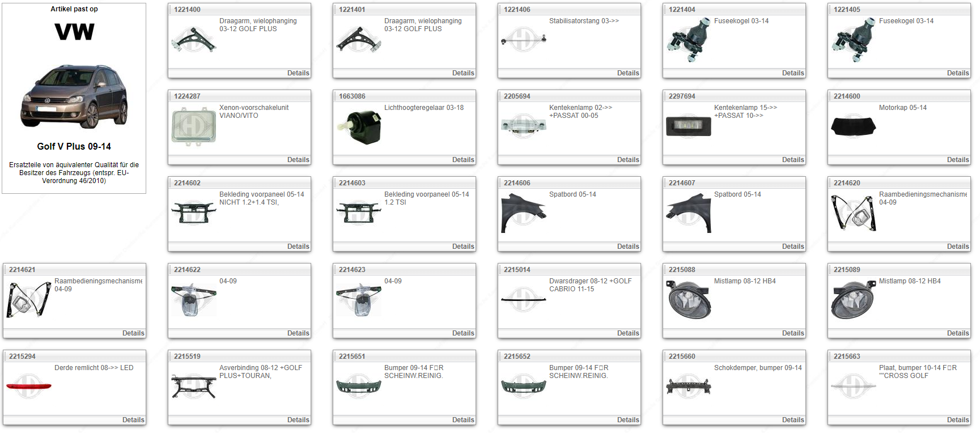Click the Golf V Plus 09-14 title
The height and width of the screenshot is (433, 980).
pos(74,146)
